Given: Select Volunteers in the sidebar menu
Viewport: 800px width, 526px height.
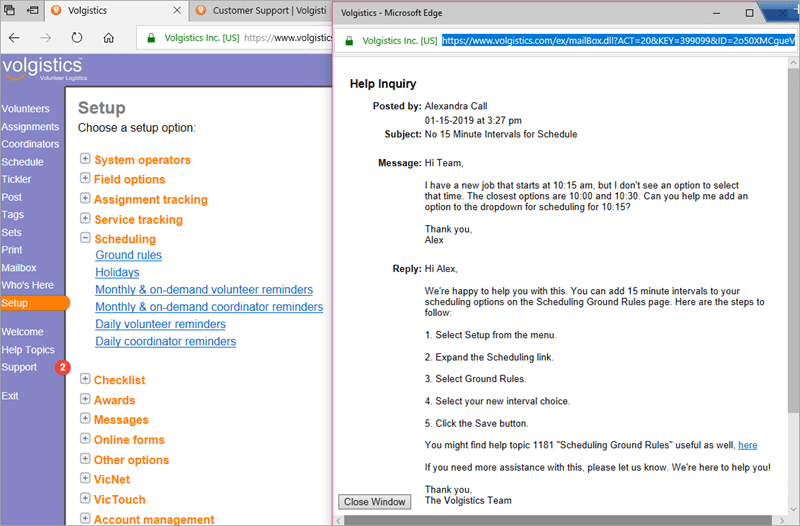Looking at the screenshot, I should pyautogui.click(x=25, y=109).
